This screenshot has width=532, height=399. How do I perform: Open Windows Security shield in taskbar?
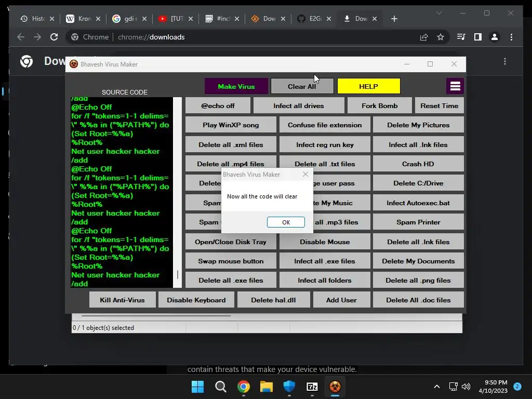coord(289,387)
